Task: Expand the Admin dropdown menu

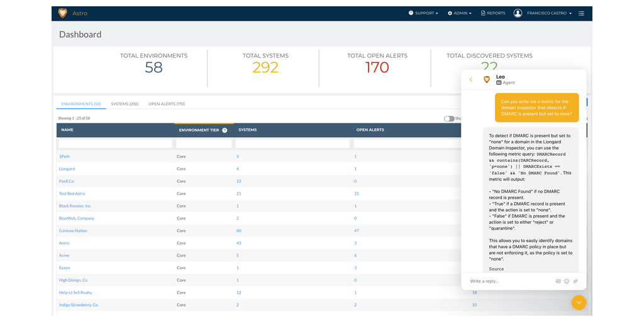Action: [459, 13]
